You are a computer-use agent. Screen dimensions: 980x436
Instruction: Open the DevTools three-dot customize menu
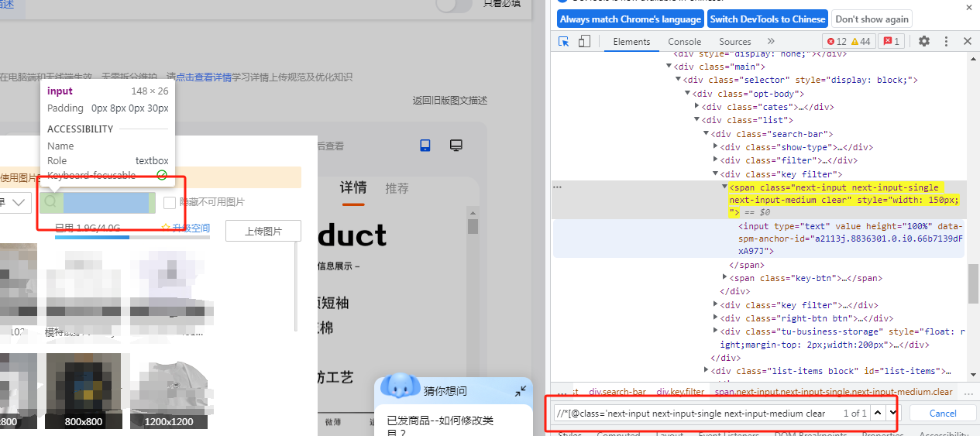coord(946,42)
